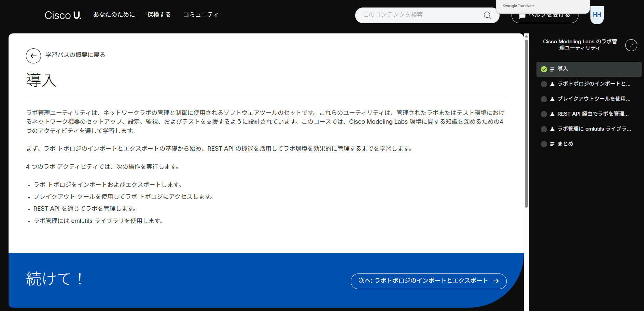
Task: Open the コミュニティ menu
Action: [200, 15]
